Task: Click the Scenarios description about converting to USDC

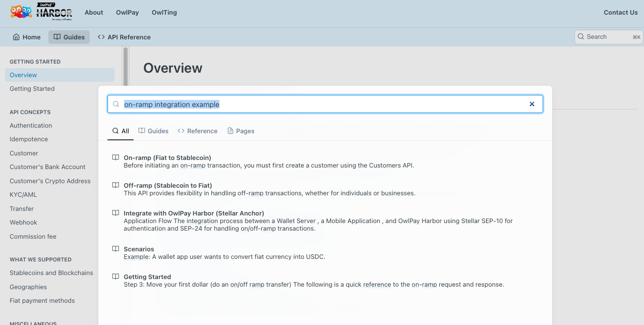Action: (x=224, y=256)
